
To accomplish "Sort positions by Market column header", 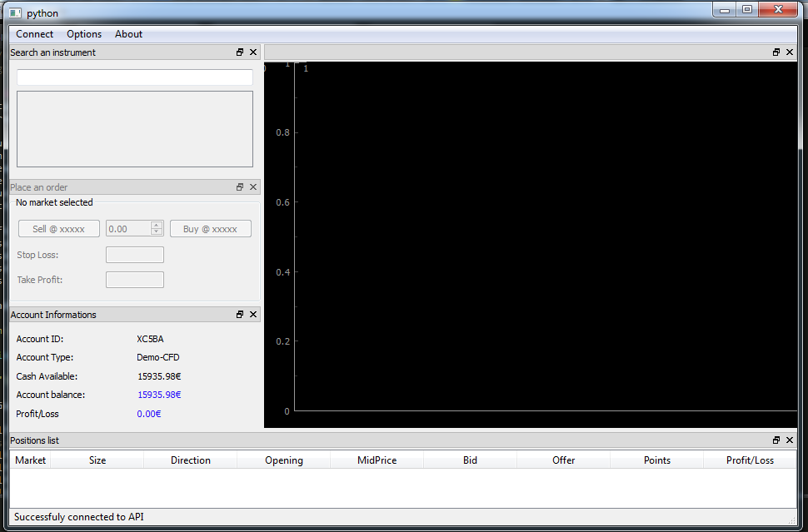I will pyautogui.click(x=30, y=460).
